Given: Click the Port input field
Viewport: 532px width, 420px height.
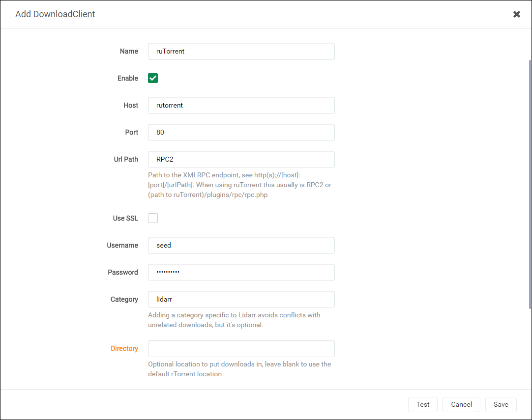Looking at the screenshot, I should (241, 132).
